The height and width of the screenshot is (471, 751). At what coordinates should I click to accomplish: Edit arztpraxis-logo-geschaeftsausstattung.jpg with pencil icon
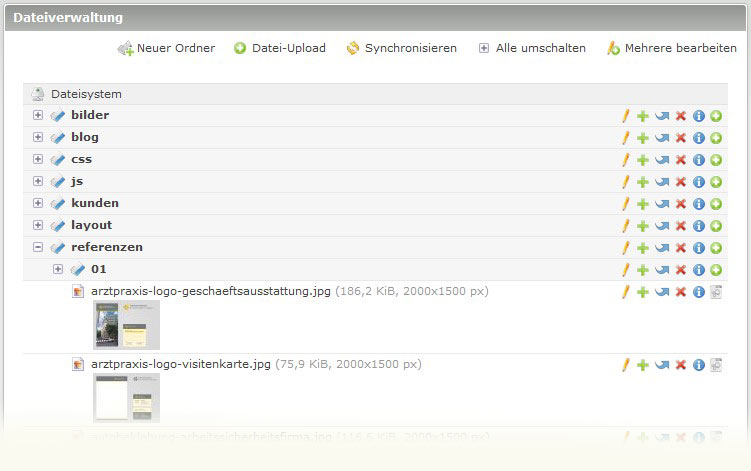(x=626, y=292)
